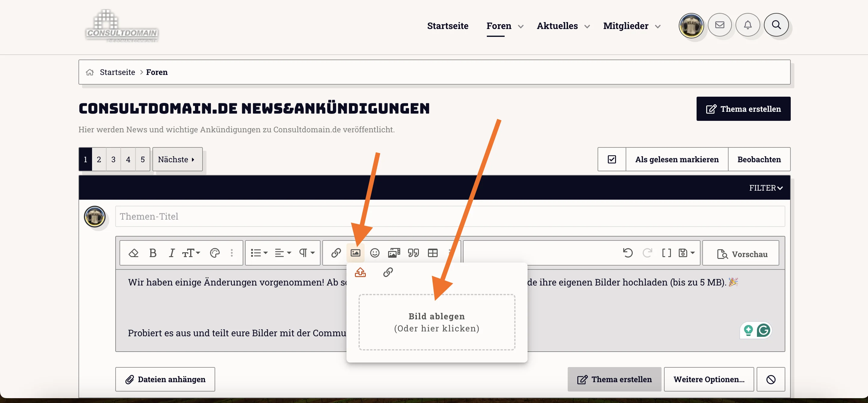The height and width of the screenshot is (403, 868).
Task: Click Dateien anhängen button
Action: [165, 379]
